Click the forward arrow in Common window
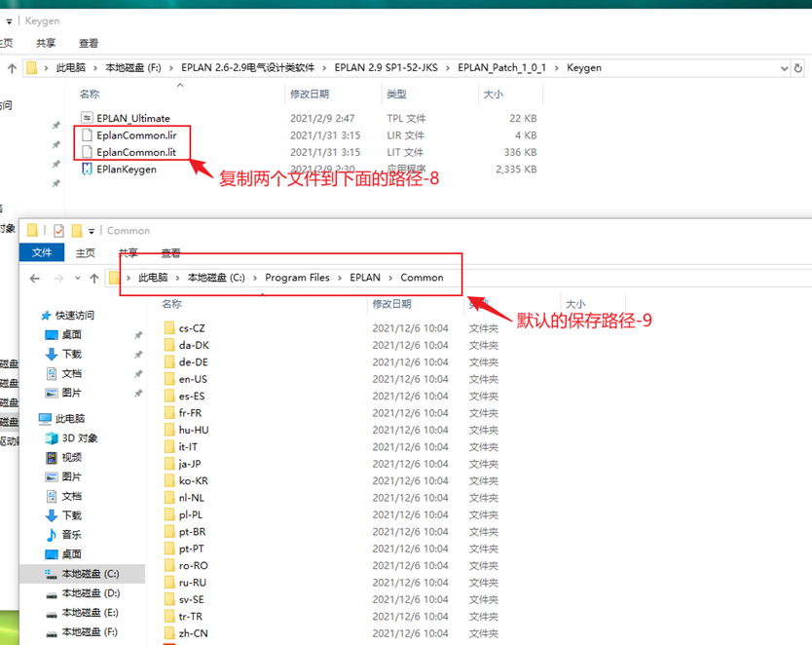 (58, 279)
